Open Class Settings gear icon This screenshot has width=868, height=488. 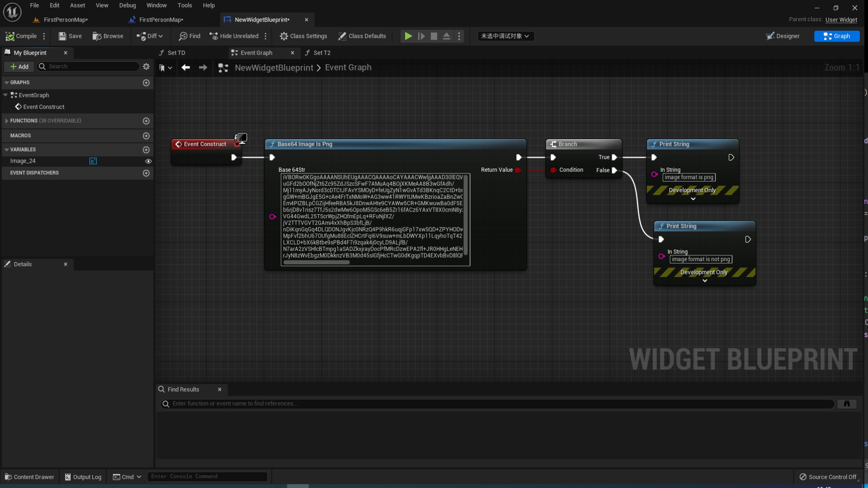[x=284, y=36]
